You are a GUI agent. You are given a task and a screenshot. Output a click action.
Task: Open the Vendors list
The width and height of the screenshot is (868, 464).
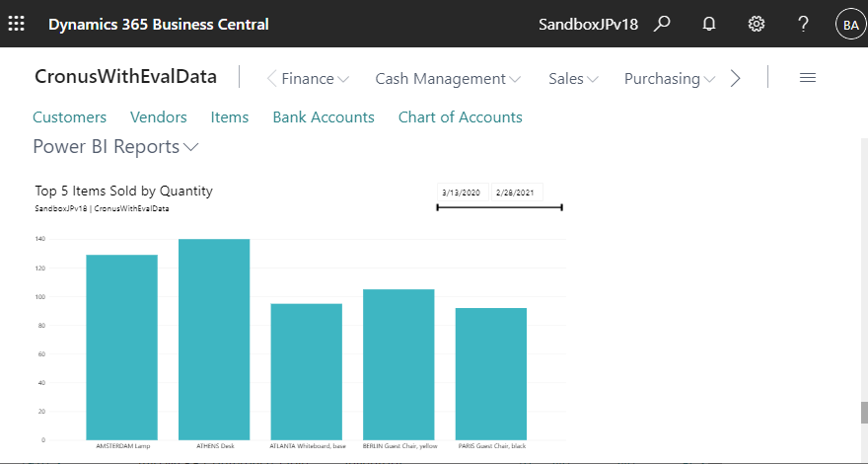click(x=159, y=116)
